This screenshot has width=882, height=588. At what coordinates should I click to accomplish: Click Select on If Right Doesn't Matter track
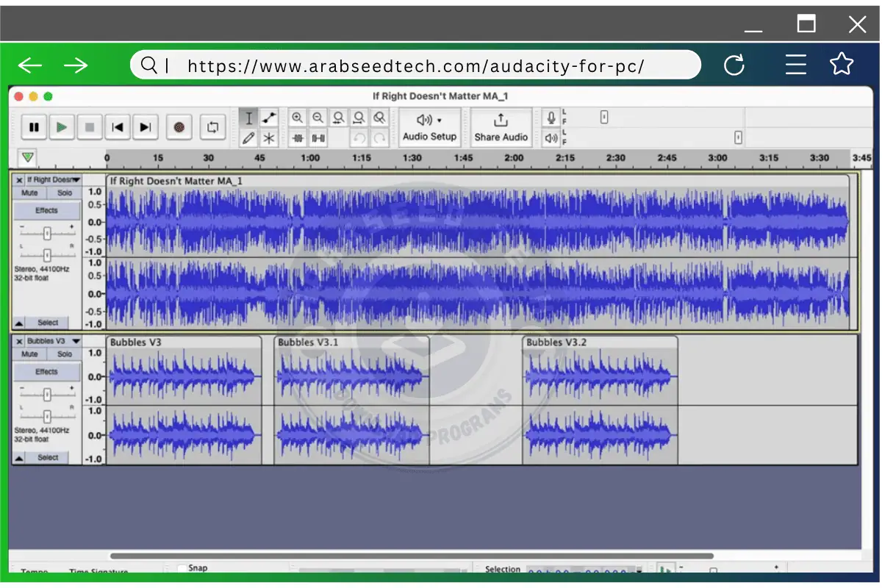48,323
